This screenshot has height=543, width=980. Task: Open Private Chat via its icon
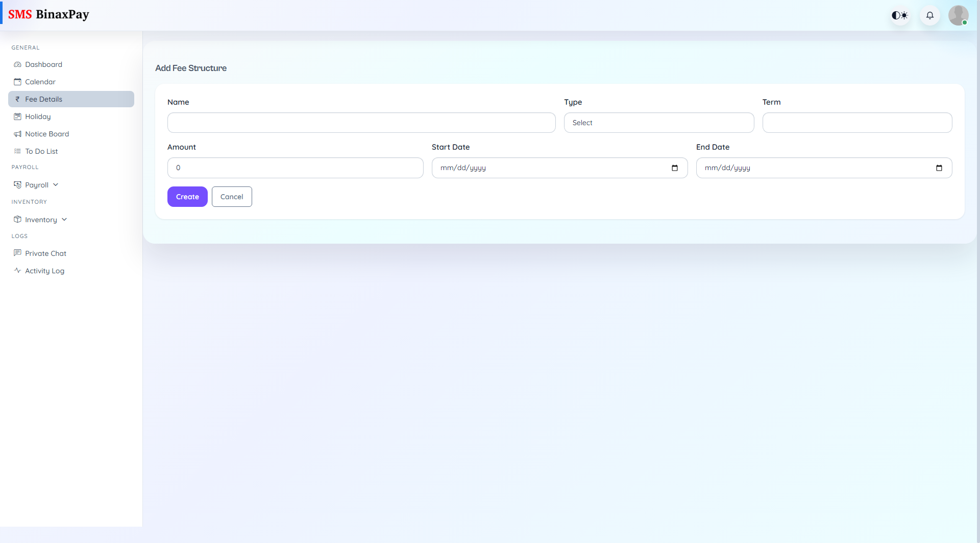click(x=18, y=253)
